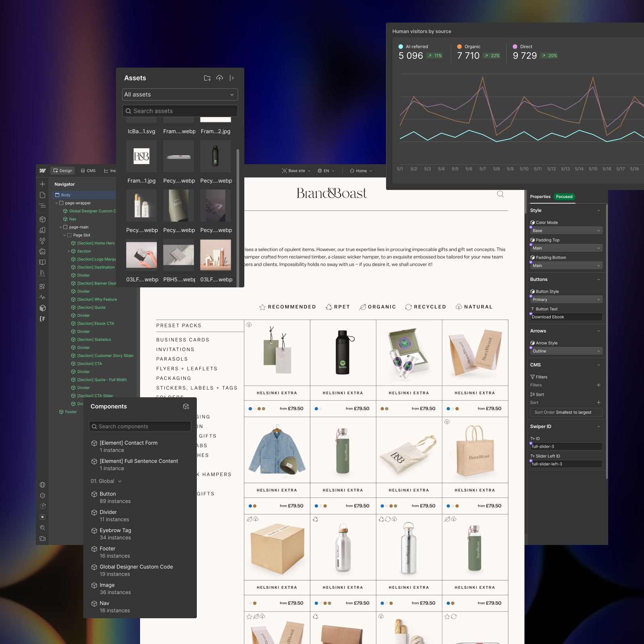
Task: Select the Properties tab
Action: point(540,197)
